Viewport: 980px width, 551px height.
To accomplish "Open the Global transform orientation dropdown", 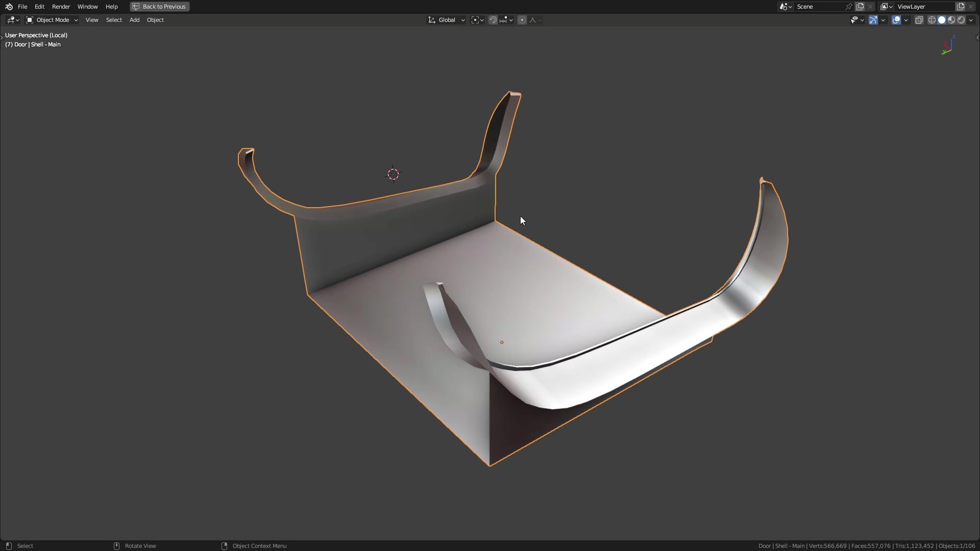I will [x=447, y=20].
